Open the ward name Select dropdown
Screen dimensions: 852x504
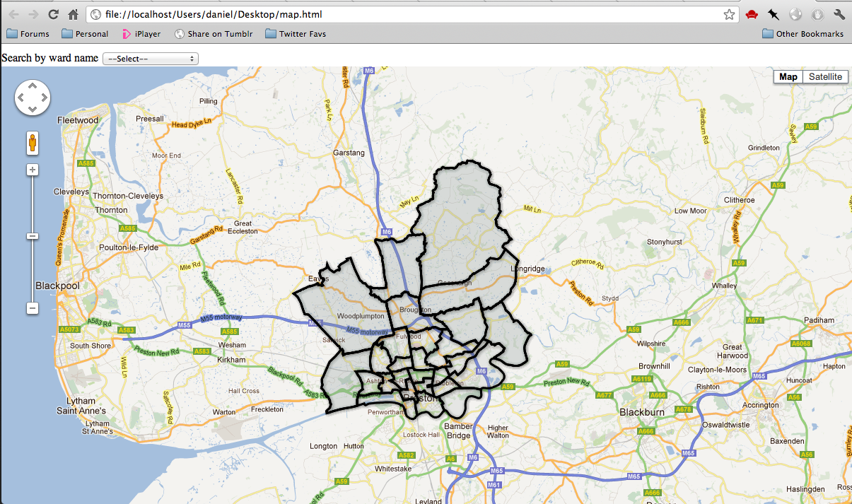pyautogui.click(x=151, y=59)
